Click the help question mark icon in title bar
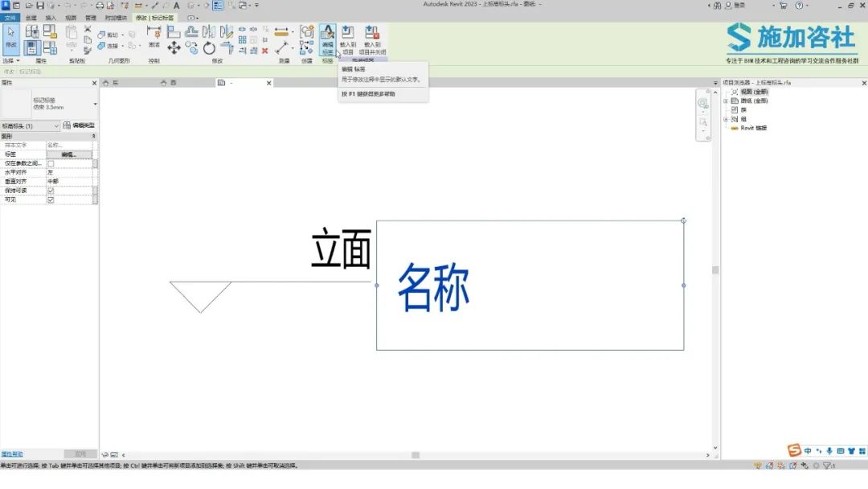The image size is (868, 489). 799,6
